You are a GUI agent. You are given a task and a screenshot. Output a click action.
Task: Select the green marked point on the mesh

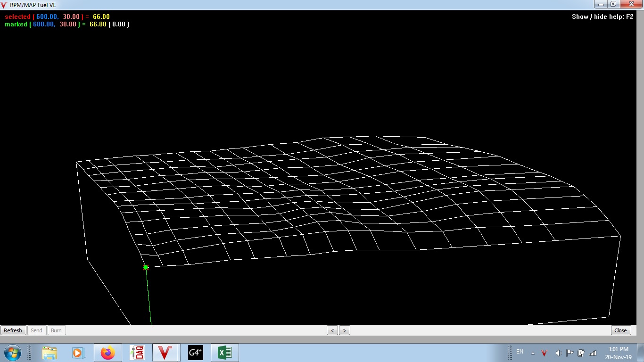coord(146,267)
